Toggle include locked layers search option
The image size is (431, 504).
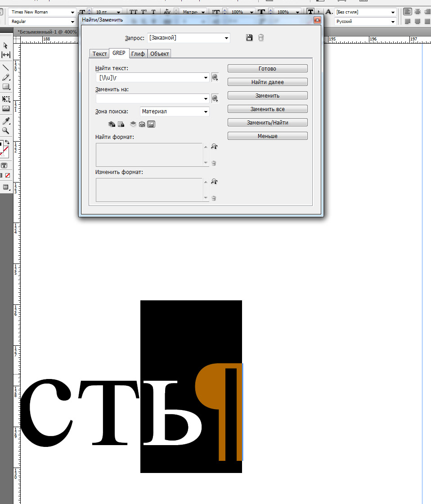click(x=112, y=124)
